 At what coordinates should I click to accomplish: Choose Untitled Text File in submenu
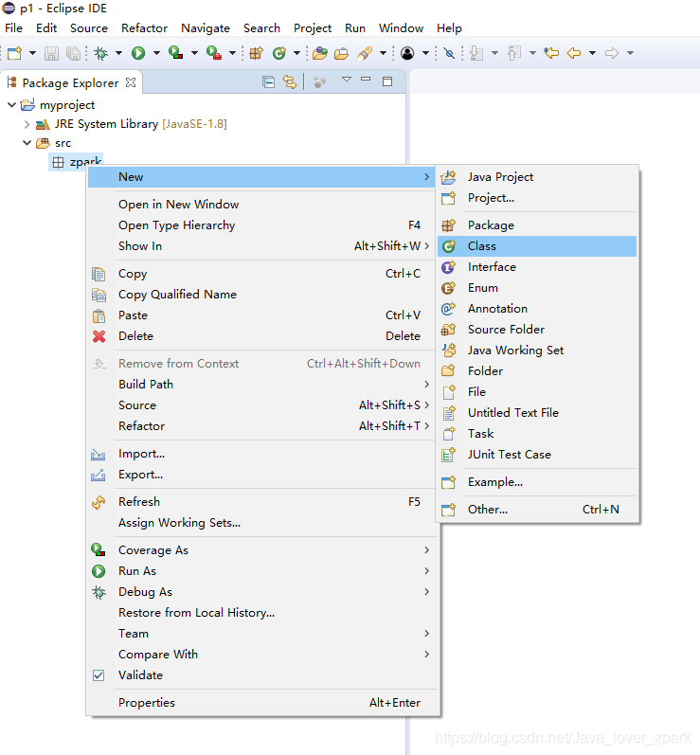pos(537,413)
